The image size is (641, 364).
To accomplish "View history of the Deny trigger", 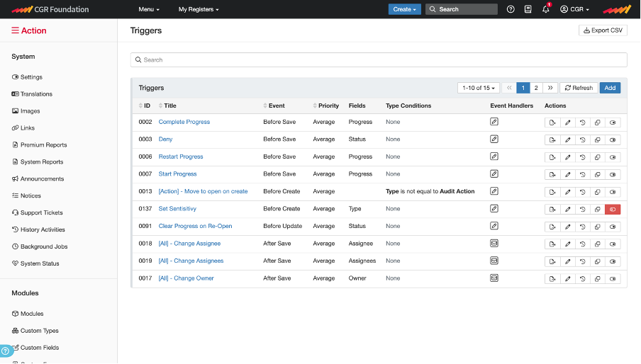I will tap(583, 140).
